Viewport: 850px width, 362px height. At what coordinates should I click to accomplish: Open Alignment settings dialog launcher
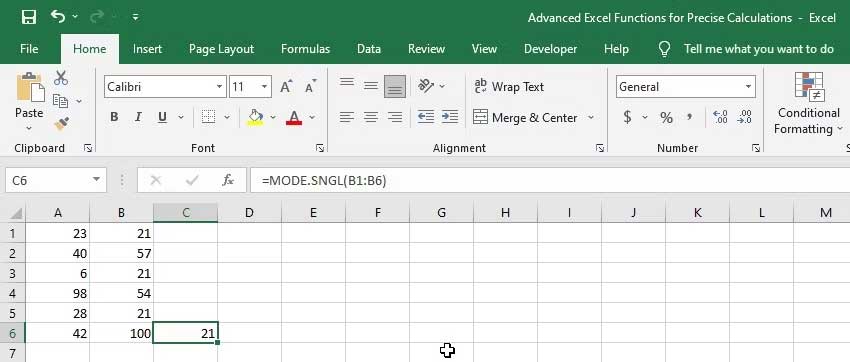point(600,148)
